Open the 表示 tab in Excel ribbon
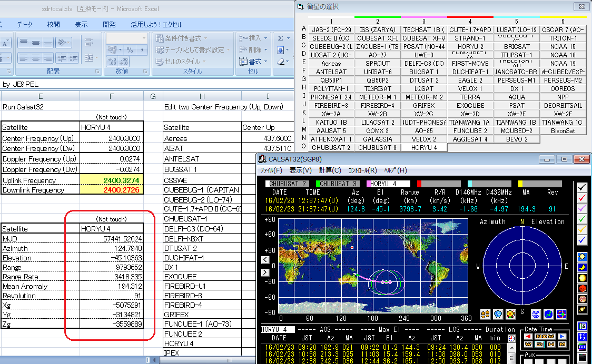This screenshot has height=364, width=592. 81,24
